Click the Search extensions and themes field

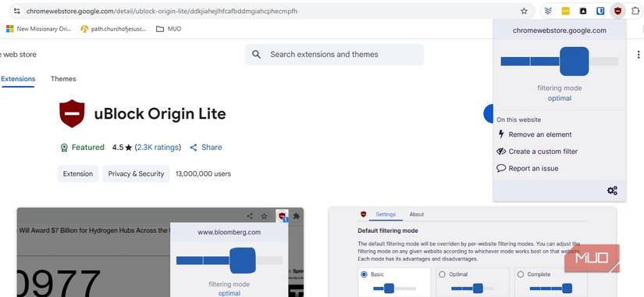(x=334, y=54)
